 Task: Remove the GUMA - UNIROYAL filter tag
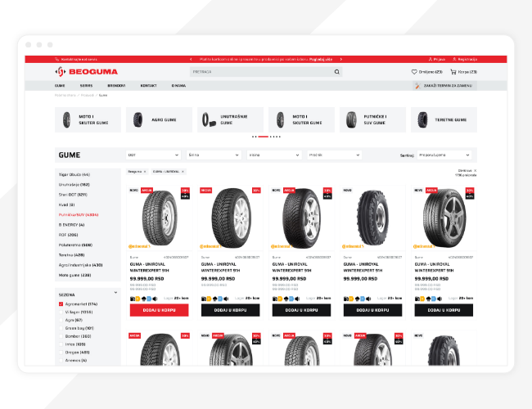pyautogui.click(x=183, y=172)
